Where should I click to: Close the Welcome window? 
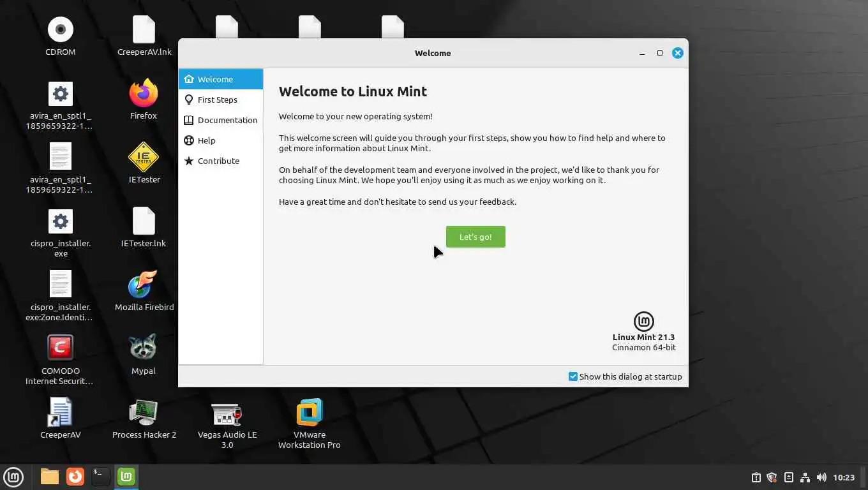tap(678, 53)
